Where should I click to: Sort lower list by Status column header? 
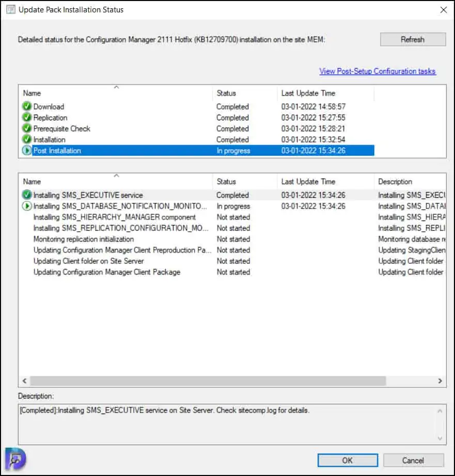tap(245, 182)
